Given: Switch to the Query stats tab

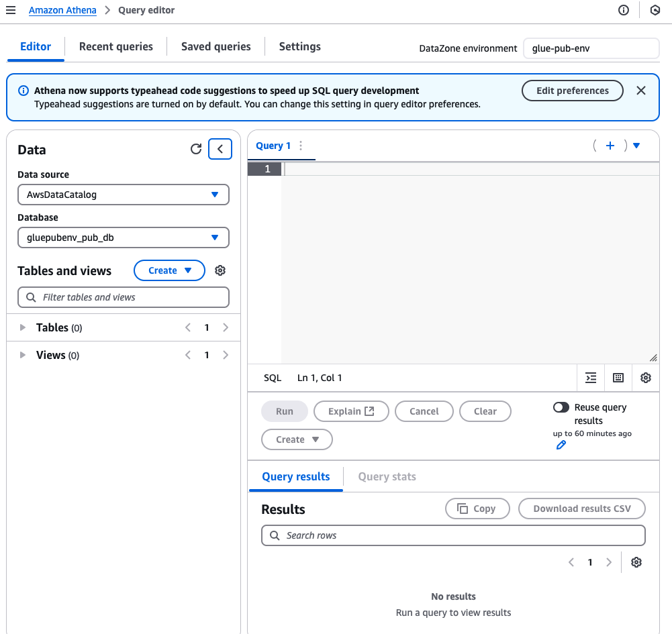Looking at the screenshot, I should pyautogui.click(x=387, y=476).
